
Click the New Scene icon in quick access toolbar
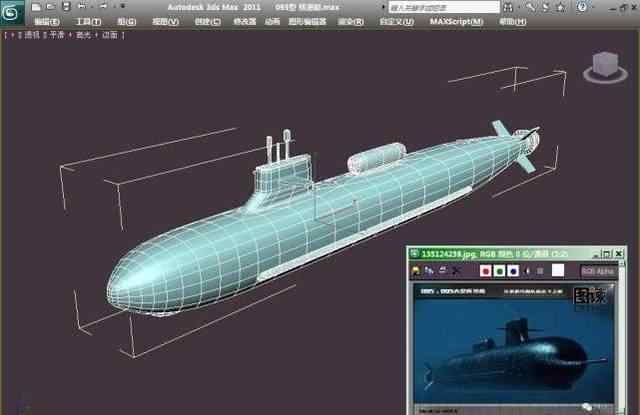pyautogui.click(x=38, y=6)
